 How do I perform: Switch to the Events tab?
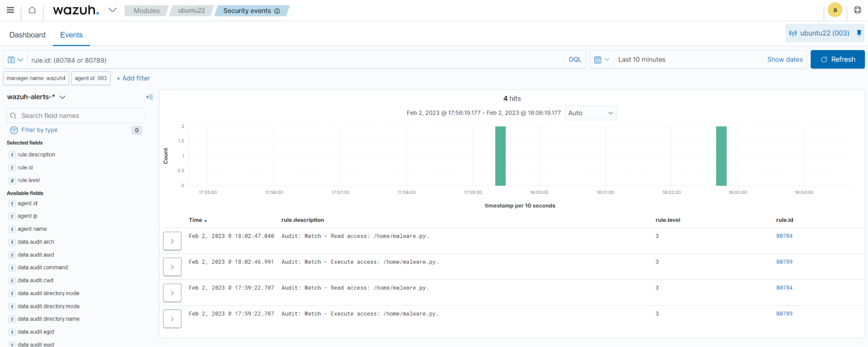pos(72,35)
